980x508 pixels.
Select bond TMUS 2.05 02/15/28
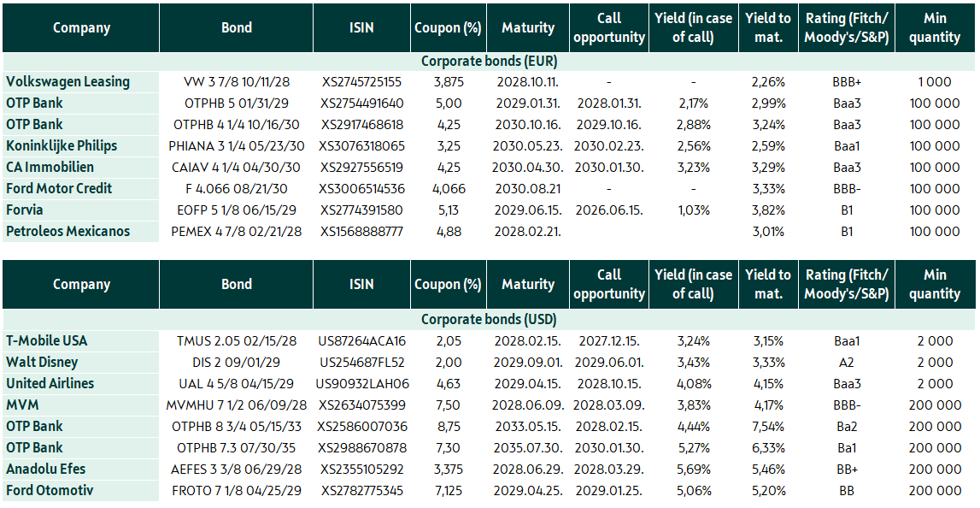[237, 341]
